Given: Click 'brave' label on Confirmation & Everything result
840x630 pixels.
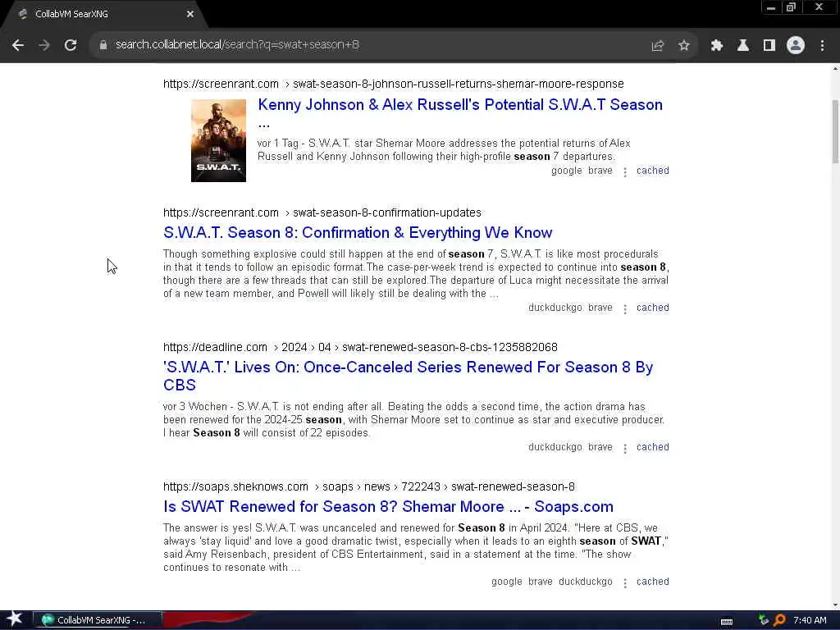Looking at the screenshot, I should pos(600,308).
